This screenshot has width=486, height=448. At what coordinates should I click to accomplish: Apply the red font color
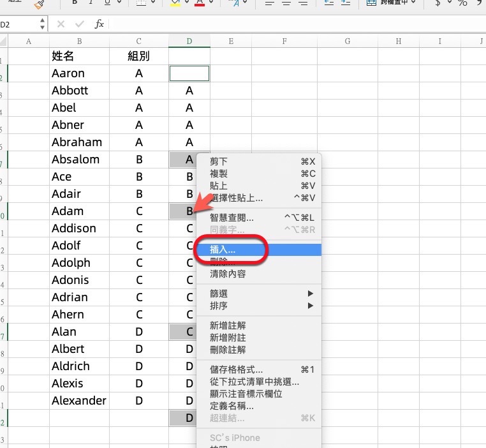click(200, 3)
